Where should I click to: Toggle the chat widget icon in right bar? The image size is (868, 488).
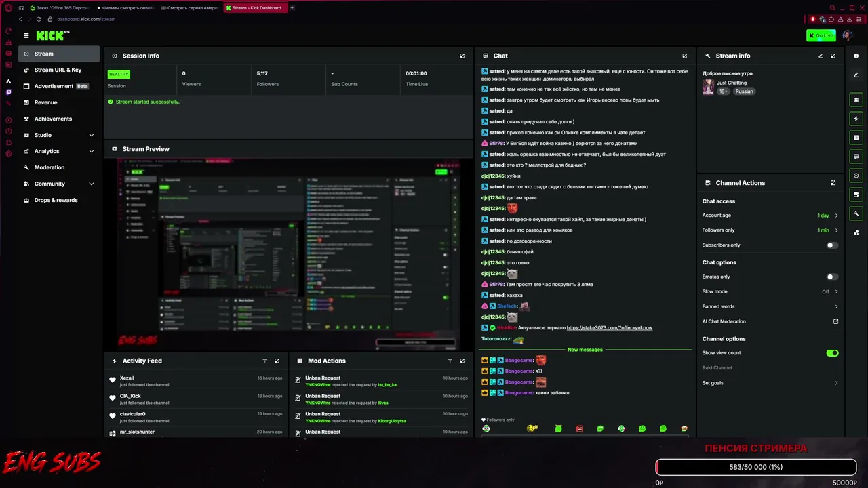click(x=856, y=157)
